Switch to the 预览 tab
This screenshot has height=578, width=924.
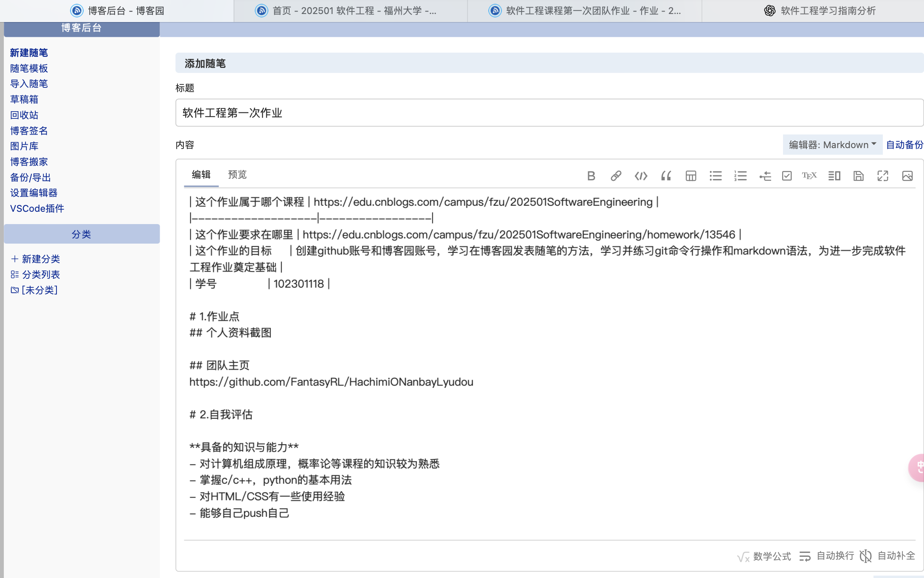(237, 174)
